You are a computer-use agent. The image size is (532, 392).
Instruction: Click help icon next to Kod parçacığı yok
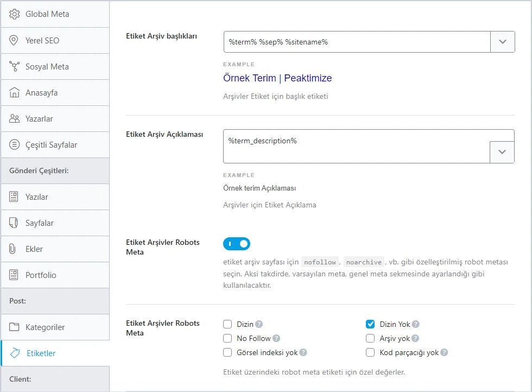tap(444, 352)
